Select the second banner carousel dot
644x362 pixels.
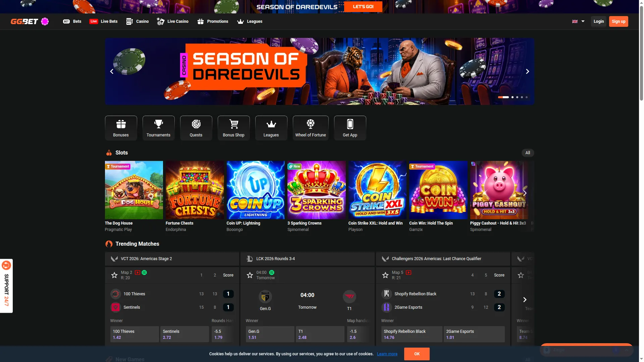click(x=512, y=97)
